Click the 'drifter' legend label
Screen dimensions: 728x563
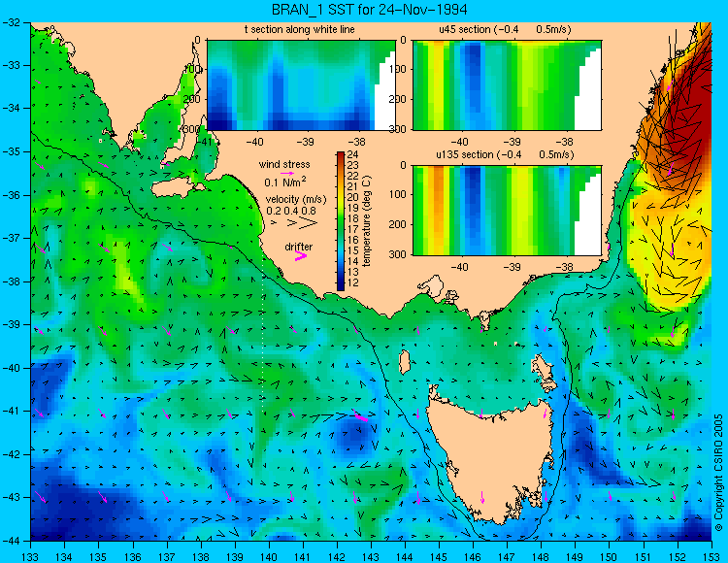tap(299, 247)
